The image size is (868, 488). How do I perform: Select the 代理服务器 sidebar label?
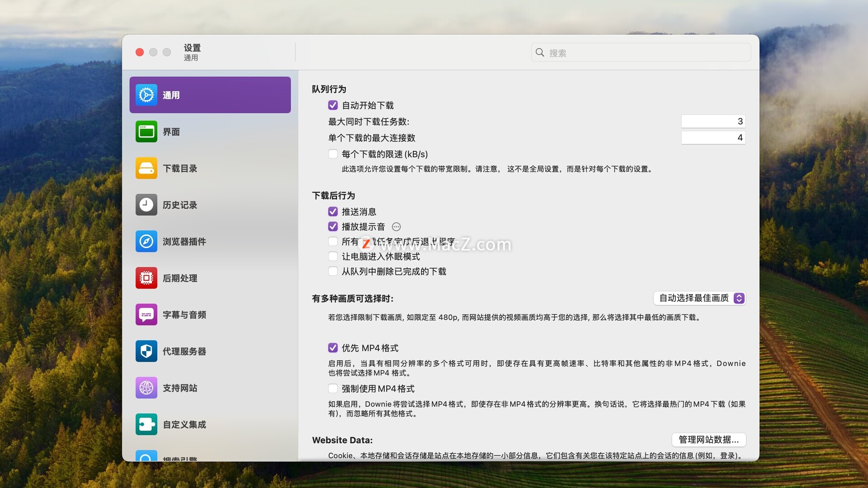click(x=184, y=352)
